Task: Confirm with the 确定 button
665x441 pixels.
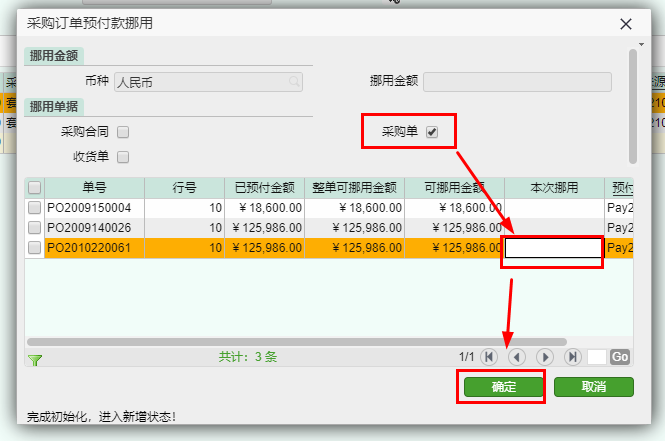Action: pyautogui.click(x=503, y=387)
